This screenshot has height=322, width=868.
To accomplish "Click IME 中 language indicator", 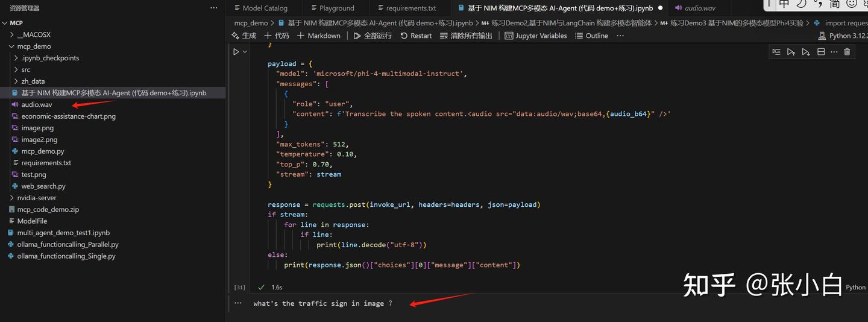I will 784,4.
